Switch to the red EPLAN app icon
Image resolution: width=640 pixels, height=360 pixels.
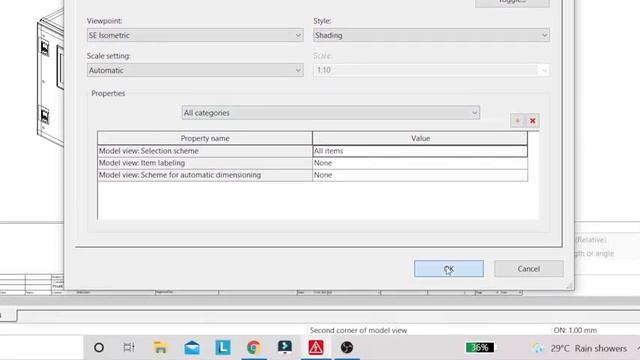pos(316,348)
